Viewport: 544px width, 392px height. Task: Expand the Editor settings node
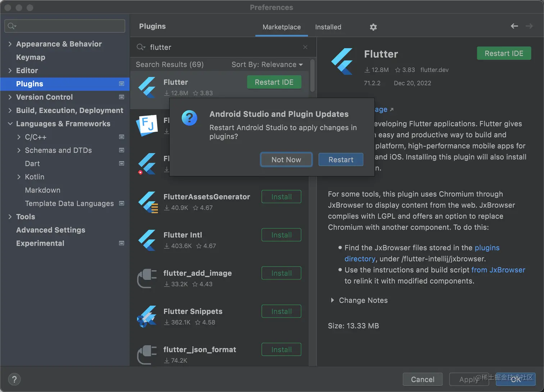coord(10,70)
